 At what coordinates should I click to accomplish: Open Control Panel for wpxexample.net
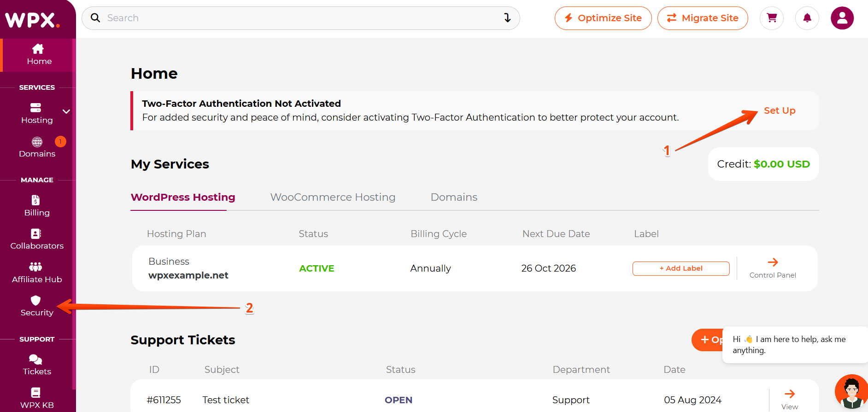pyautogui.click(x=773, y=268)
